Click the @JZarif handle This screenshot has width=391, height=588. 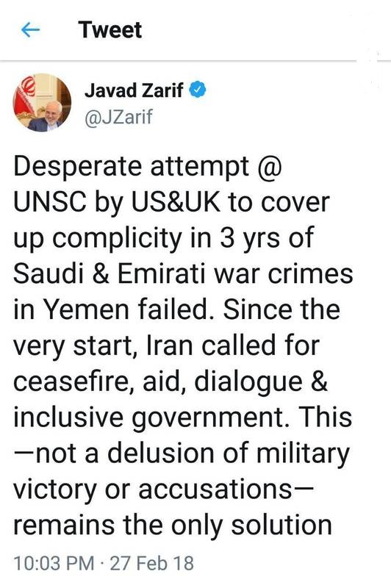coord(118,118)
